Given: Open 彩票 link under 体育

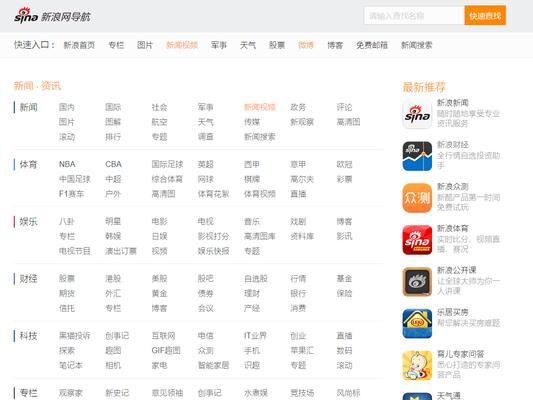Looking at the screenshot, I should pos(344,179).
